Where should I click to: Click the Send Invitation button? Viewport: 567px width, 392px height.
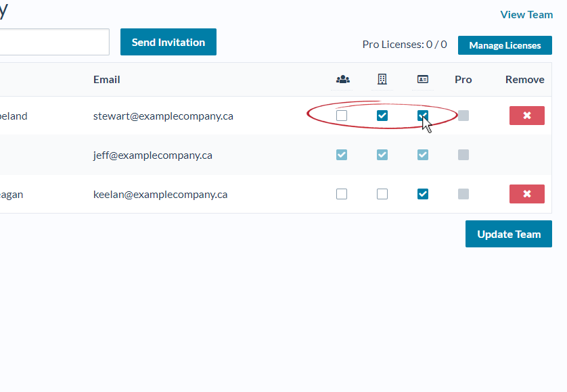click(x=168, y=42)
